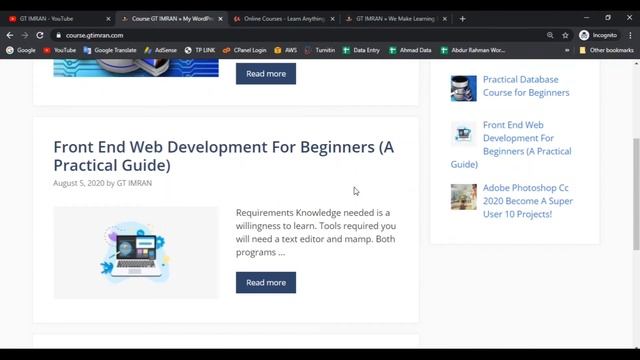
Task: Open the CPanel Login bookmark
Action: [x=244, y=50]
